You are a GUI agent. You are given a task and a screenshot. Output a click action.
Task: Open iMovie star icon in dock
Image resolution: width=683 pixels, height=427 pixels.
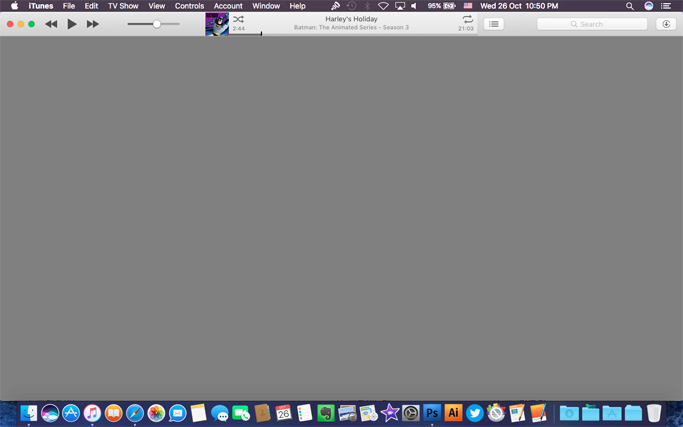tap(389, 413)
